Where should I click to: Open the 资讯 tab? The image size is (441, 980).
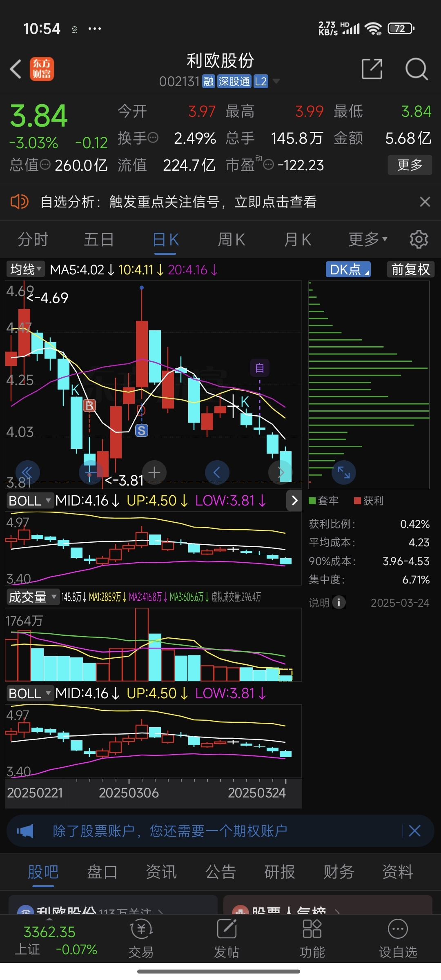(x=161, y=872)
